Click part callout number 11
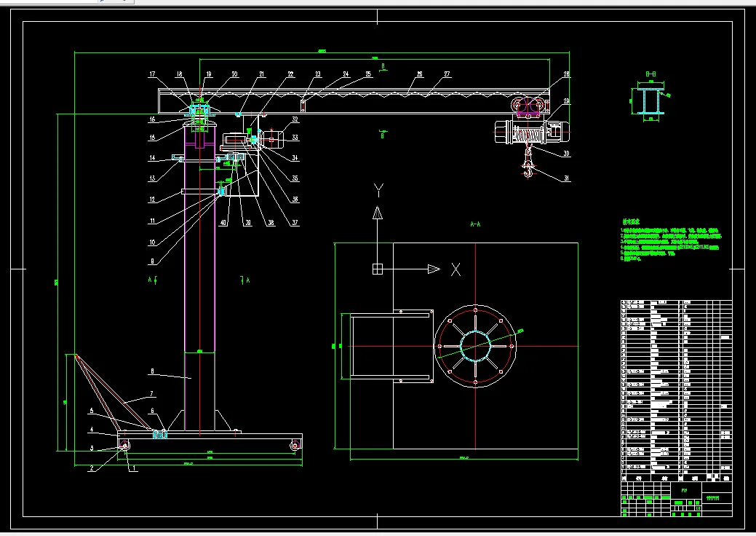The image size is (756, 536). 152,221
